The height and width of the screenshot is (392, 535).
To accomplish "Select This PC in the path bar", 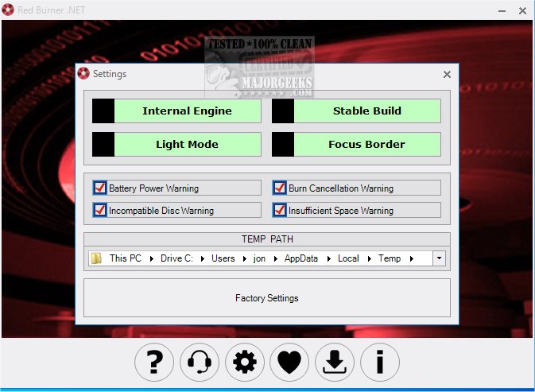I will click(126, 258).
